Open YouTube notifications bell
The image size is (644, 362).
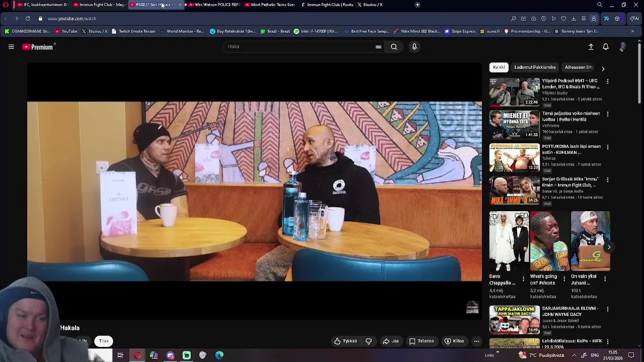(606, 47)
